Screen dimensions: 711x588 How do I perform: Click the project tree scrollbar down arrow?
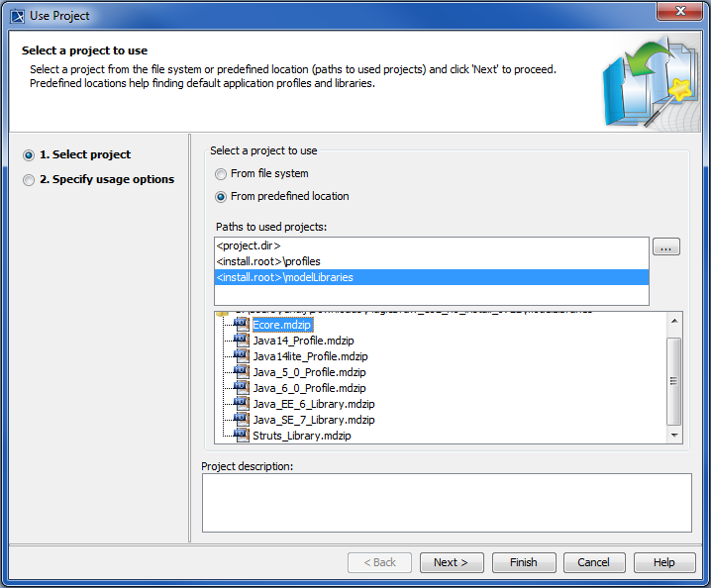(674, 436)
